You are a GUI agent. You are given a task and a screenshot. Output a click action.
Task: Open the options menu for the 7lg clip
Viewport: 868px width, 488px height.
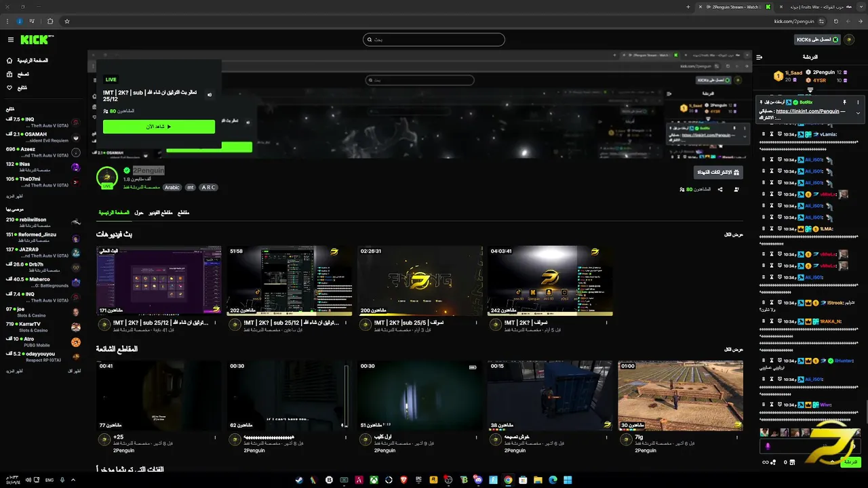[x=736, y=438]
